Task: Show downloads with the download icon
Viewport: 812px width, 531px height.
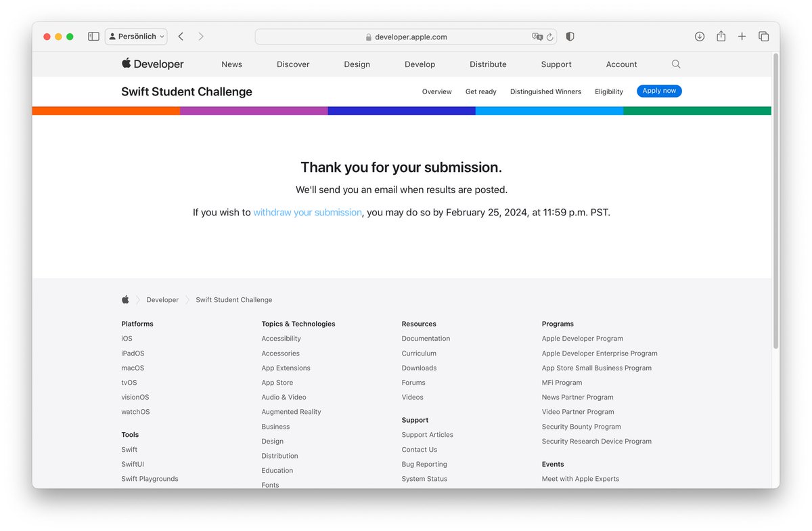Action: 700,37
